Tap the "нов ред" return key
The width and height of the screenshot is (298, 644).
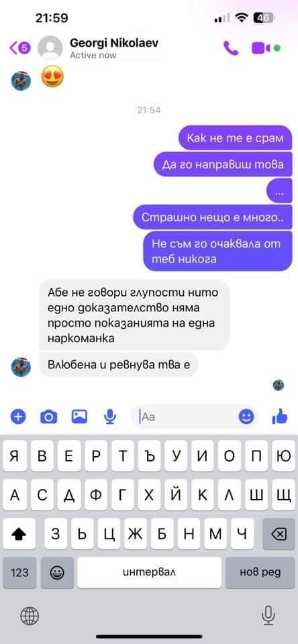pos(260,572)
